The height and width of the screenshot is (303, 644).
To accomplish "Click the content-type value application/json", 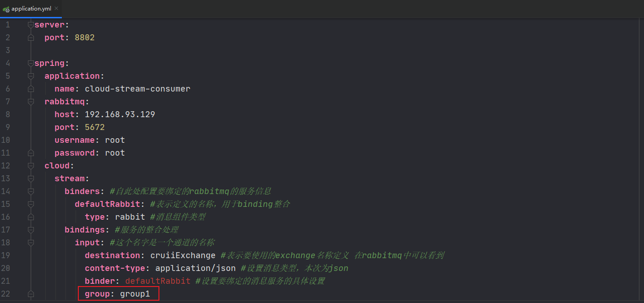I will point(196,268).
